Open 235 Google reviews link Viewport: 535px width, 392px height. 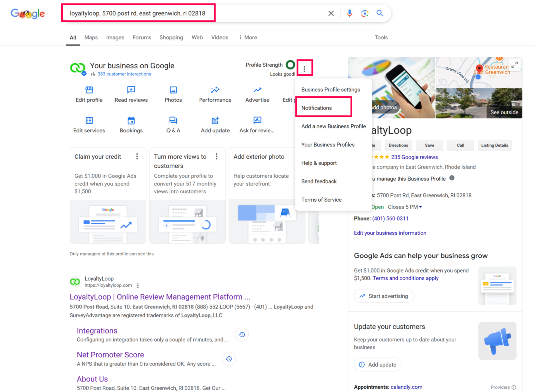(414, 157)
